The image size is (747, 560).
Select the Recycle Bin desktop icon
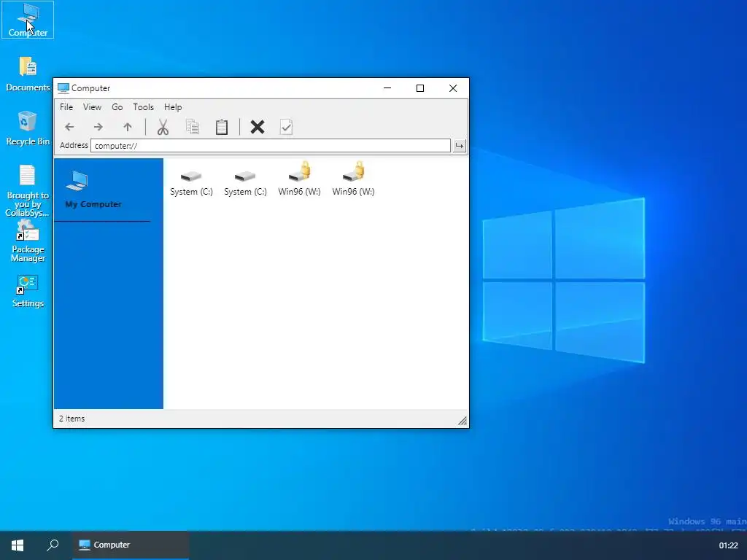click(x=28, y=128)
